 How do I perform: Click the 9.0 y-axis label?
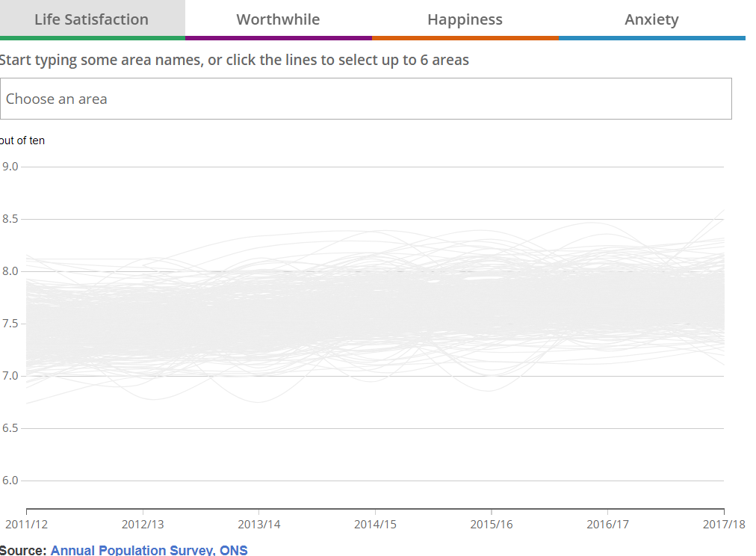(10, 167)
